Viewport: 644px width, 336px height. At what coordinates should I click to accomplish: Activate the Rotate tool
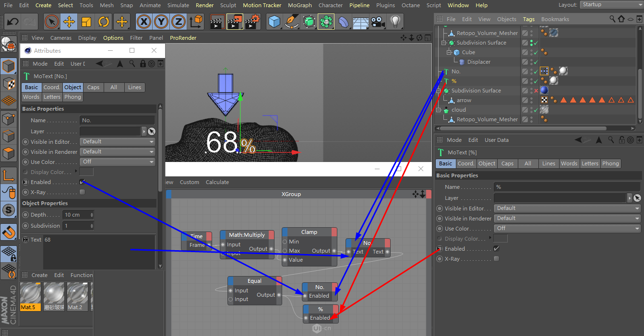pyautogui.click(x=104, y=22)
